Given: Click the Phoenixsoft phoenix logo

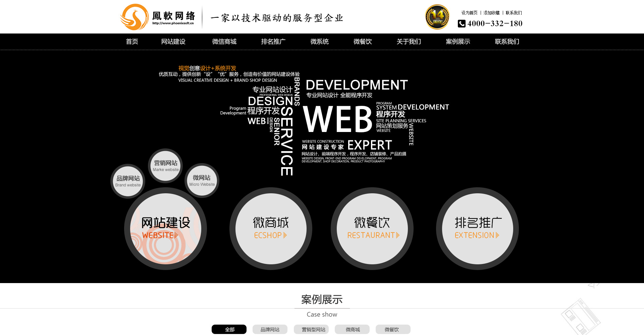Looking at the screenshot, I should coord(135,17).
